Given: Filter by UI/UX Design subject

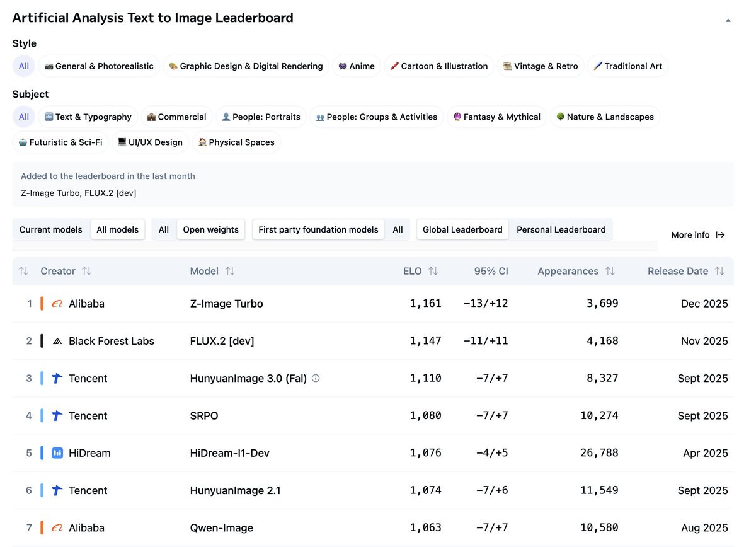Looking at the screenshot, I should 150,142.
